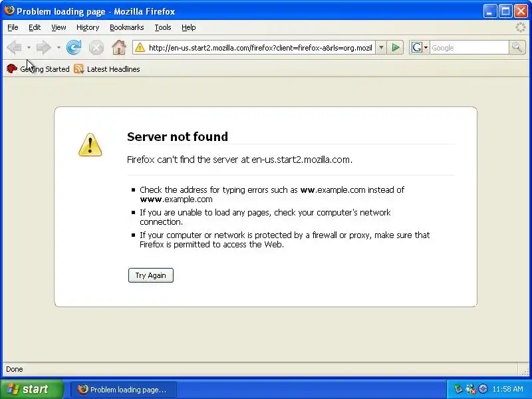Click the Done status bar text
Viewport: 532px width, 399px height.
click(15, 369)
